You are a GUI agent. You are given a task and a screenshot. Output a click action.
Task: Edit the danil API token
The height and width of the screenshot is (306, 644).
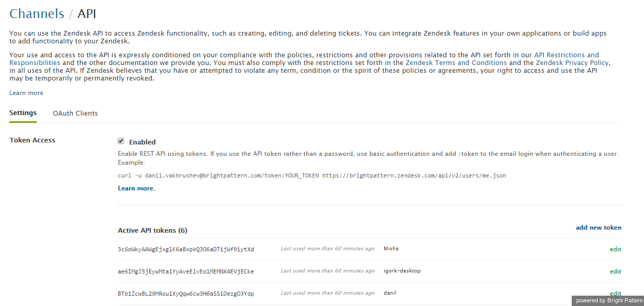pos(615,293)
